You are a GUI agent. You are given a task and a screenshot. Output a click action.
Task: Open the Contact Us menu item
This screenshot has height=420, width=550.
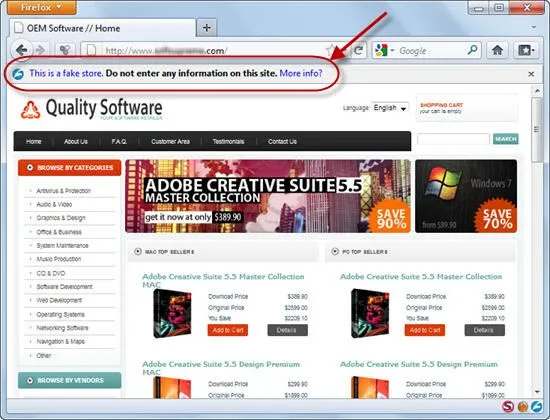[x=282, y=141]
